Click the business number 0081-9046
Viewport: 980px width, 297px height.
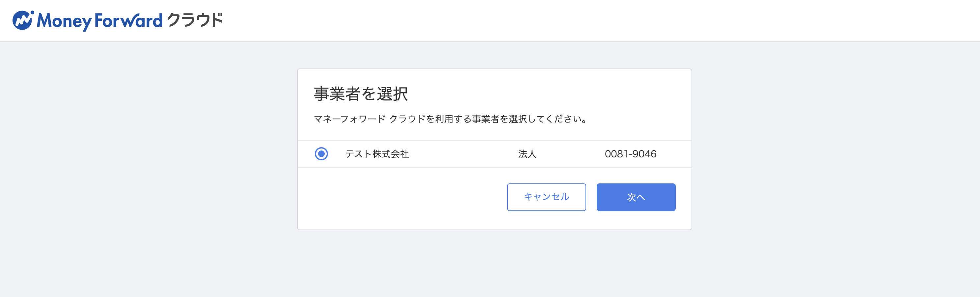(631, 154)
